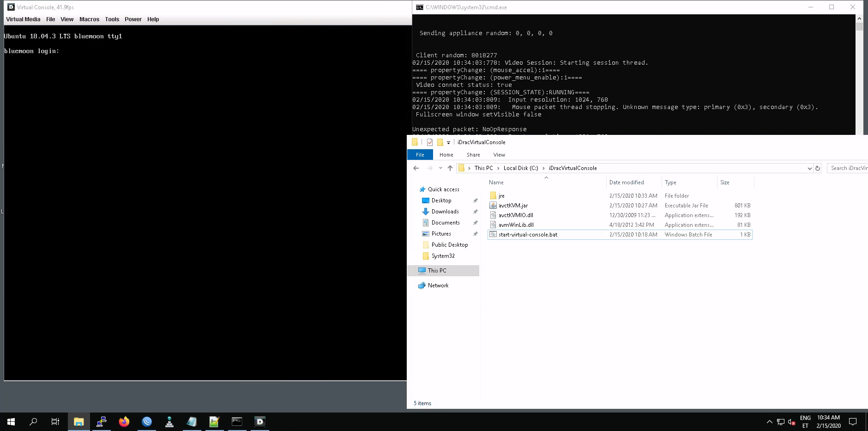Sort files by Size column
The image size is (868, 431).
725,182
